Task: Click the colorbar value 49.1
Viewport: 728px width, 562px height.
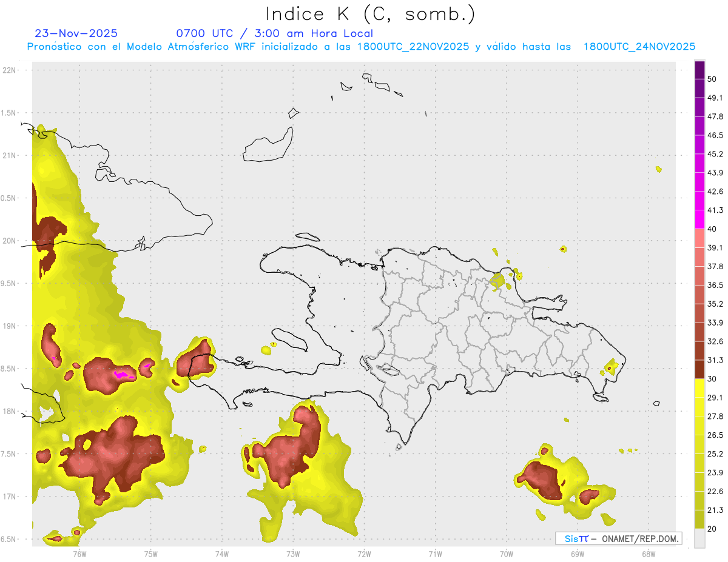Action: (716, 98)
